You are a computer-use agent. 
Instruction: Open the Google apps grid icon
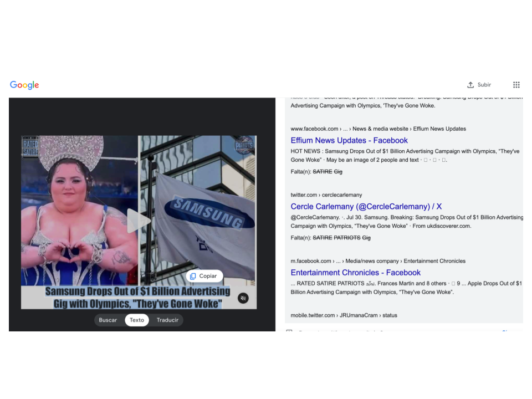pos(516,85)
